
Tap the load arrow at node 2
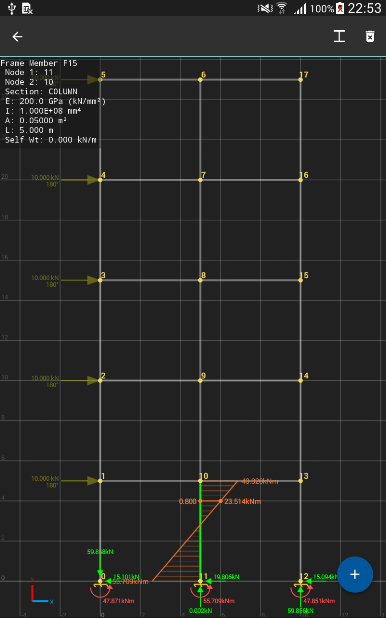[80, 380]
